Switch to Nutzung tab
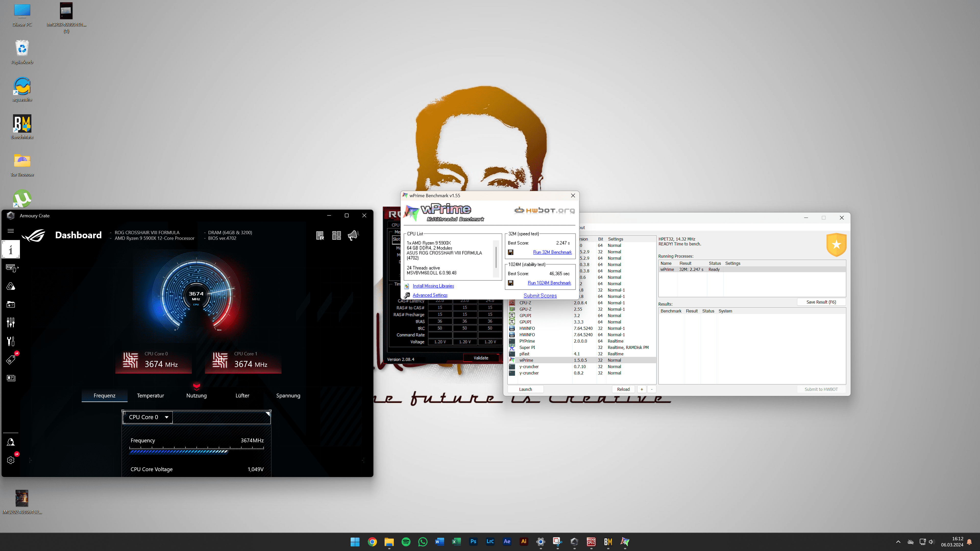 pyautogui.click(x=196, y=395)
